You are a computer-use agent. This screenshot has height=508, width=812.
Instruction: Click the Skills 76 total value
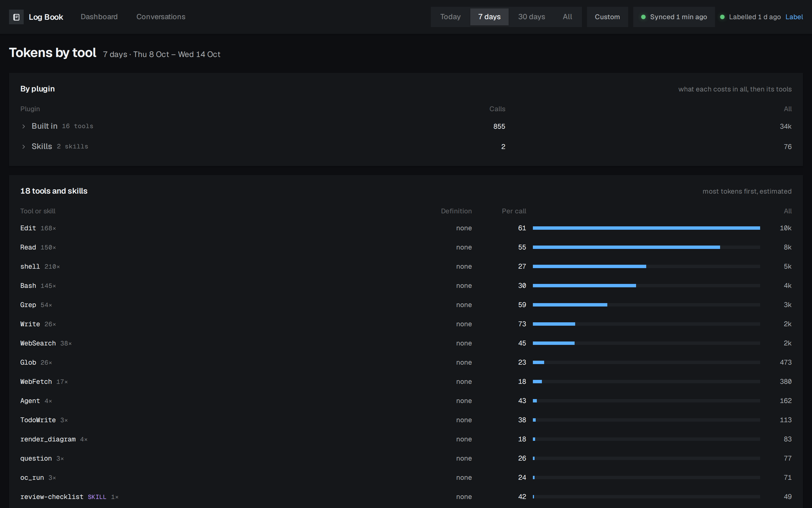[787, 147]
